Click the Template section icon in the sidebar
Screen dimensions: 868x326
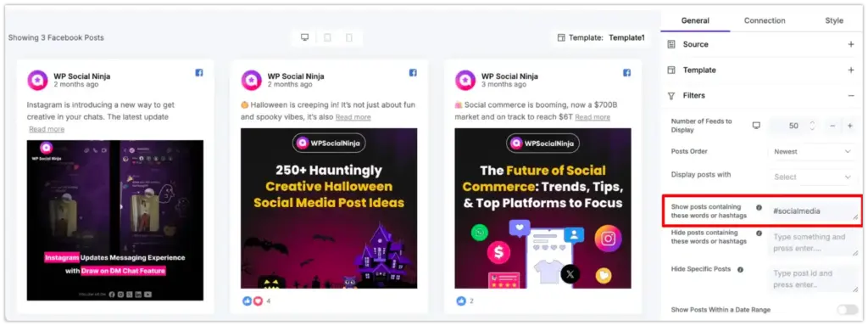point(671,70)
